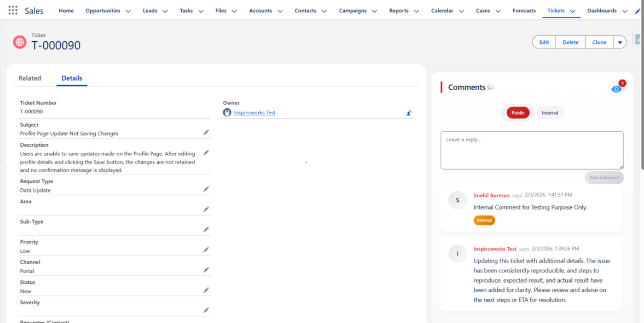Expand the Campaigns nav dropdown chevron
Image resolution: width=644 pixels, height=323 pixels.
(374, 11)
